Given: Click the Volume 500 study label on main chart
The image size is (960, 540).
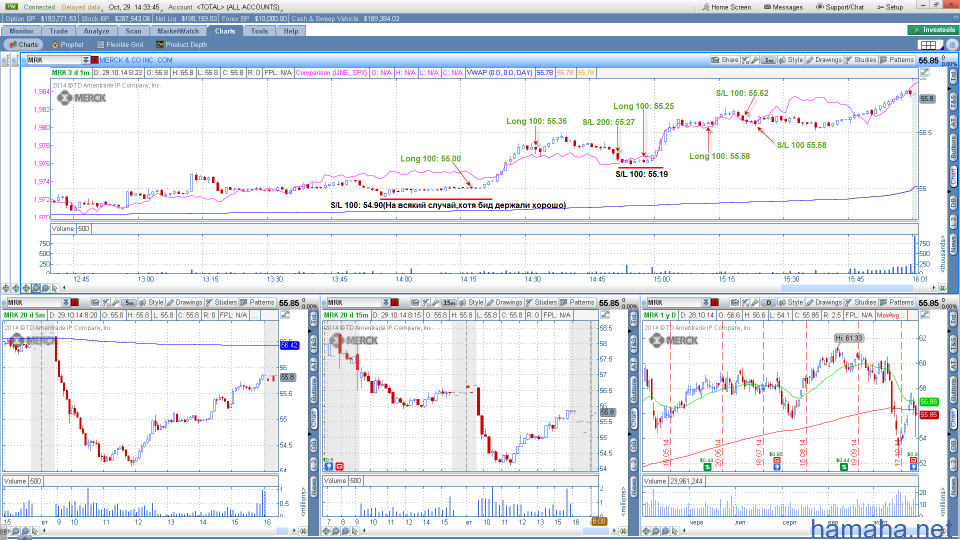Looking at the screenshot, I should point(71,228).
